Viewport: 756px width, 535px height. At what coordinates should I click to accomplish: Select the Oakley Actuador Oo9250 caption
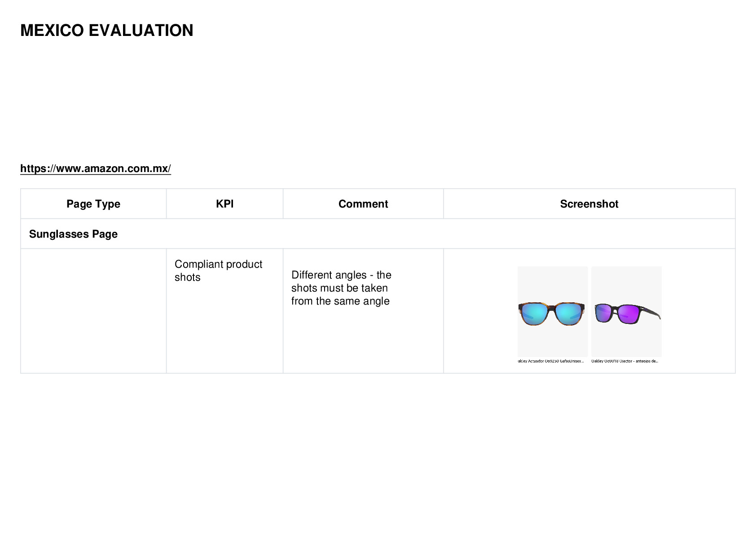pyautogui.click(x=551, y=361)
